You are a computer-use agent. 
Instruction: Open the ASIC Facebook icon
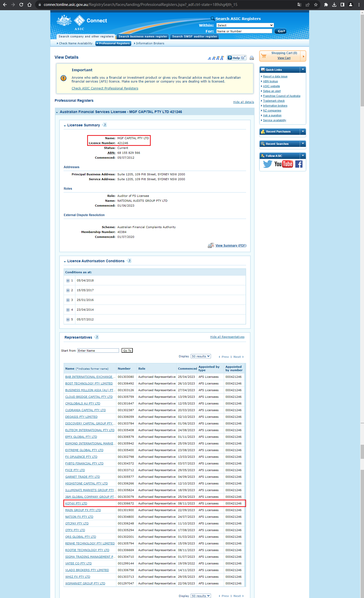click(299, 164)
